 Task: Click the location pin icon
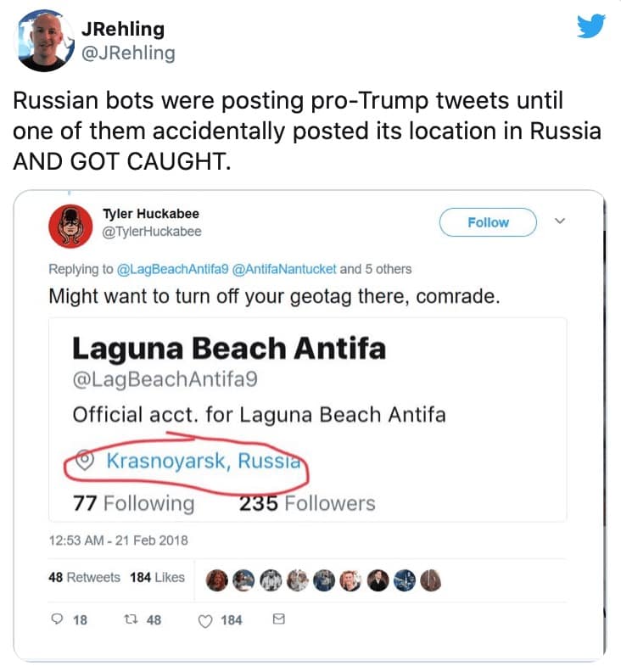pos(85,462)
